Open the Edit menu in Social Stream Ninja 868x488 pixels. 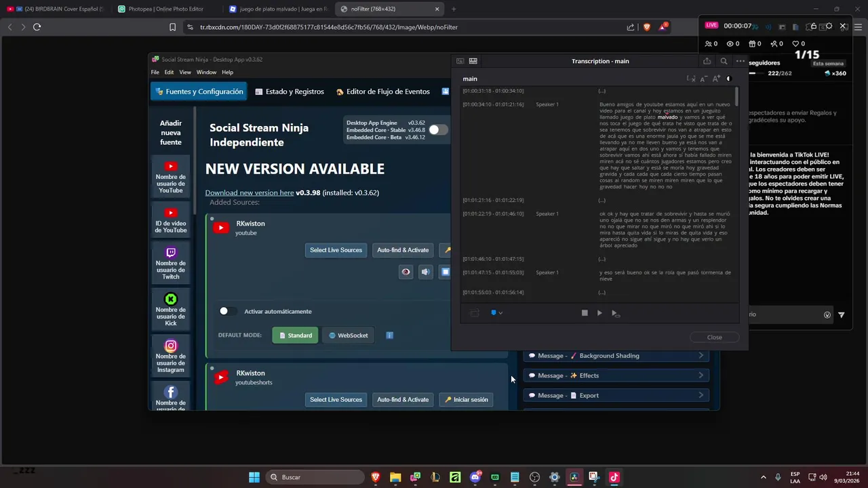(169, 72)
